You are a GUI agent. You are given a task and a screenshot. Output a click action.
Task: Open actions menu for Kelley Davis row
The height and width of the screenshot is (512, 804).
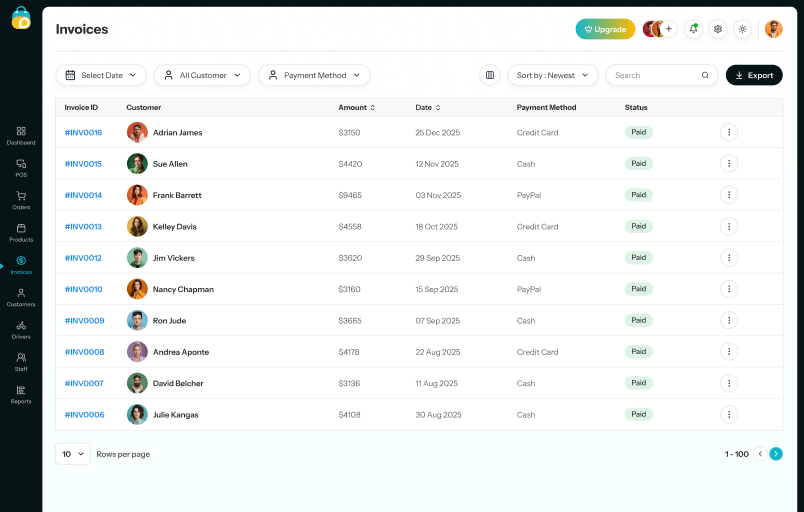729,227
